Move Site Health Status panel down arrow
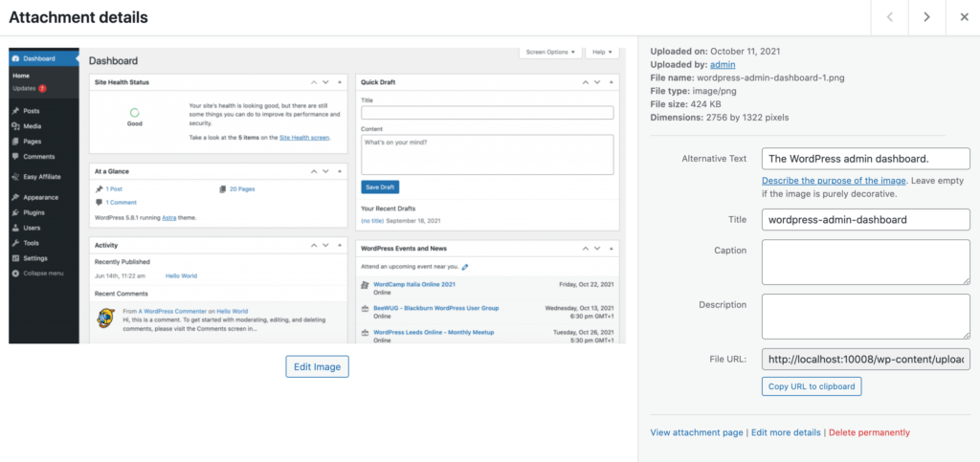Image resolution: width=980 pixels, height=462 pixels. 325,82
